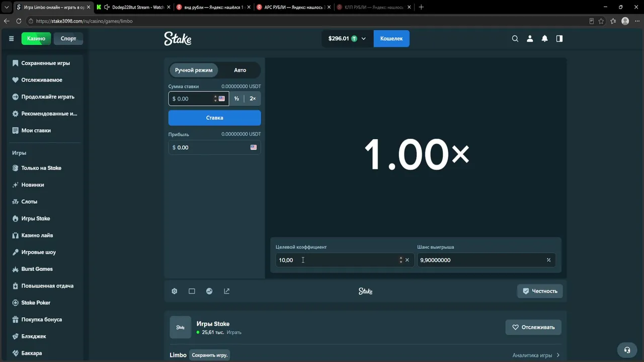Click the icon beside Stake Poker
The width and height of the screenshot is (644, 362).
pyautogui.click(x=15, y=303)
